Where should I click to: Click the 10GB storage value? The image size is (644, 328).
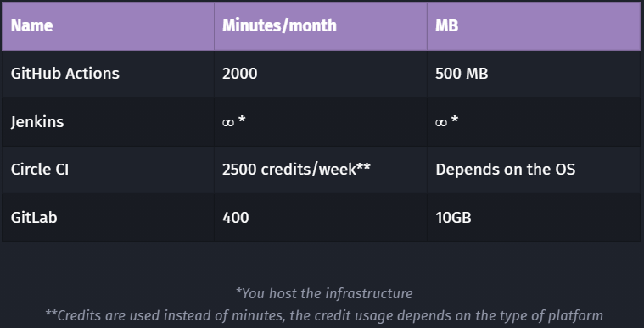[453, 218]
